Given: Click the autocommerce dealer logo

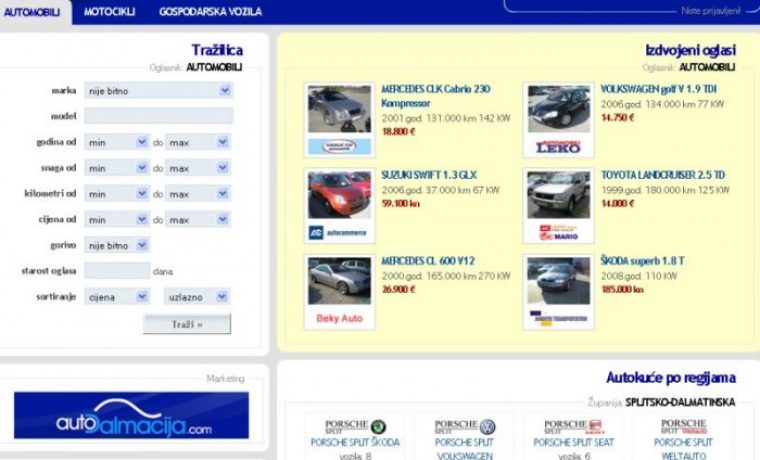Looking at the screenshot, I should (339, 233).
